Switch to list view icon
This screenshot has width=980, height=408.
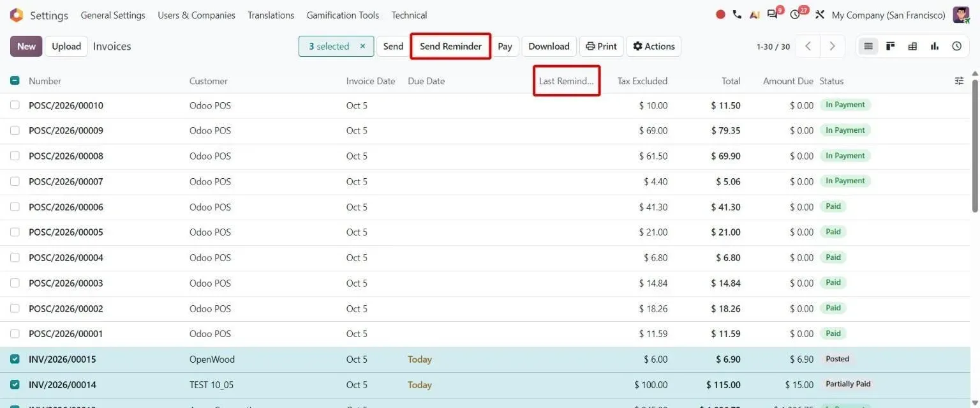(868, 46)
